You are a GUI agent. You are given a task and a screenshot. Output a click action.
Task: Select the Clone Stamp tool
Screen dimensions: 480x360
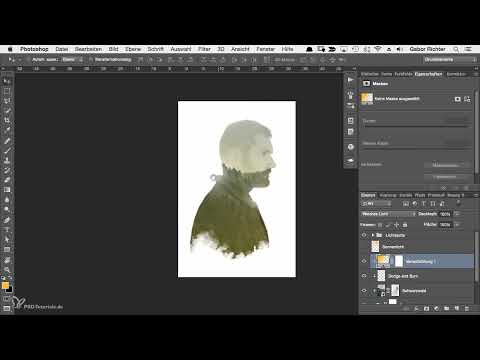[x=7, y=160]
